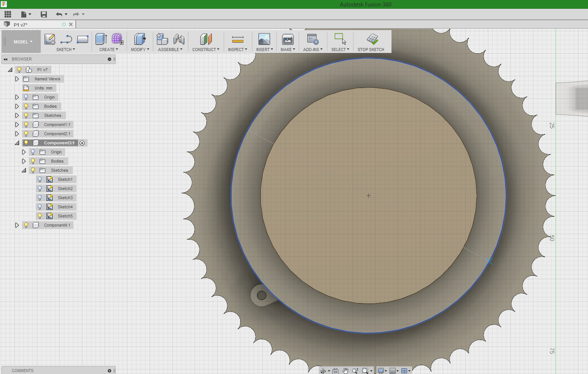The width and height of the screenshot is (588, 374).
Task: Expand the top-level Origin folder
Action: point(17,97)
